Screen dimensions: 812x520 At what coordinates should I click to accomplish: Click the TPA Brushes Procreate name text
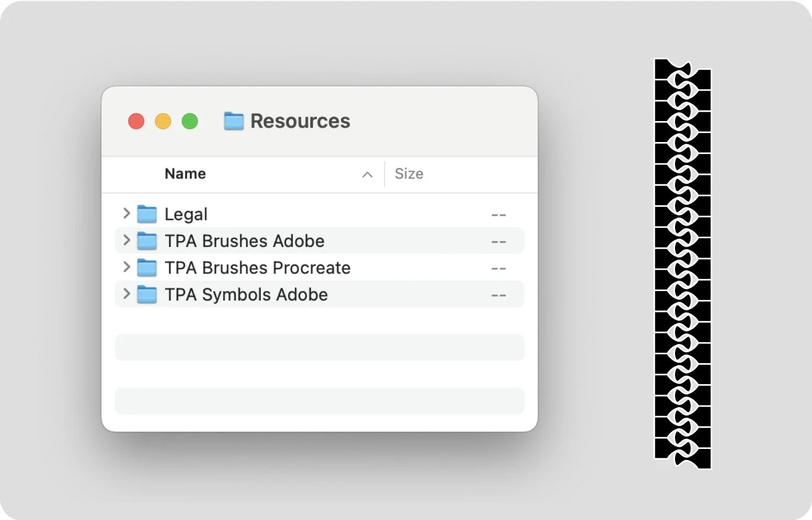257,268
